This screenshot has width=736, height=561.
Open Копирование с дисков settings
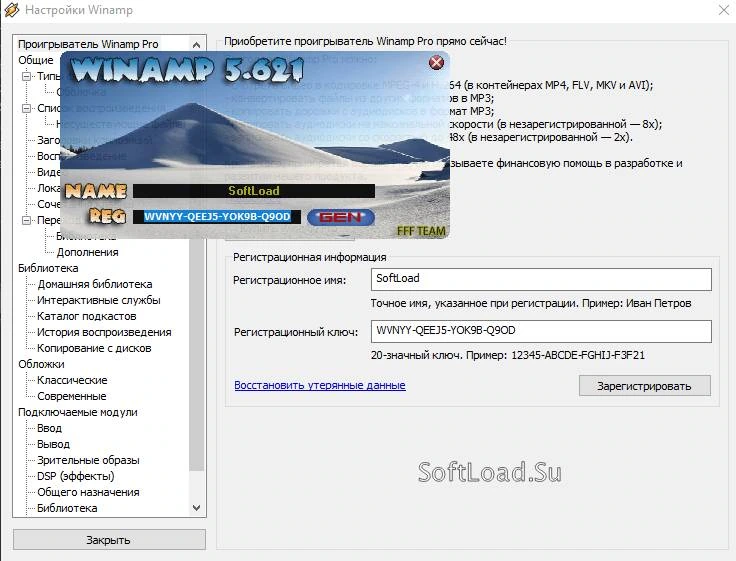pos(94,348)
